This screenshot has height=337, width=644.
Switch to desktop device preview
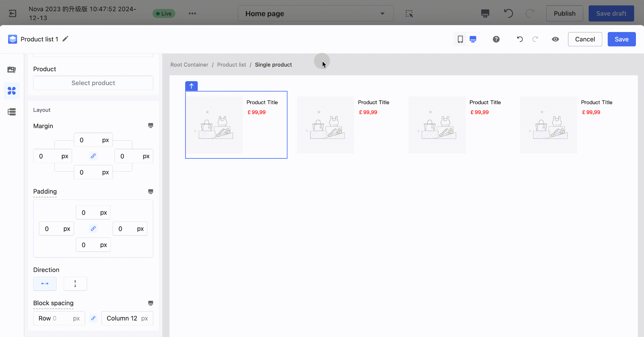pyautogui.click(x=473, y=39)
